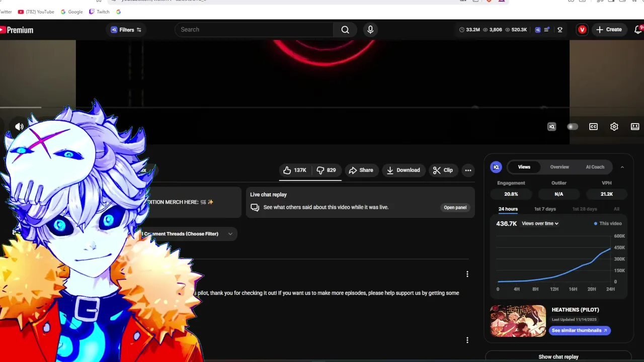Click the Clip scissors button
Screen dimensions: 644x362
coord(443,170)
